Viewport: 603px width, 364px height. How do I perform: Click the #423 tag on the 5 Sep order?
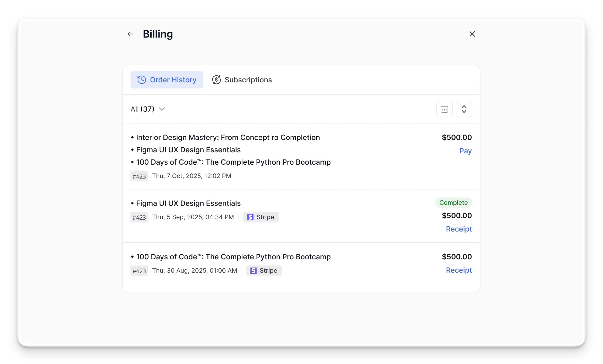139,217
